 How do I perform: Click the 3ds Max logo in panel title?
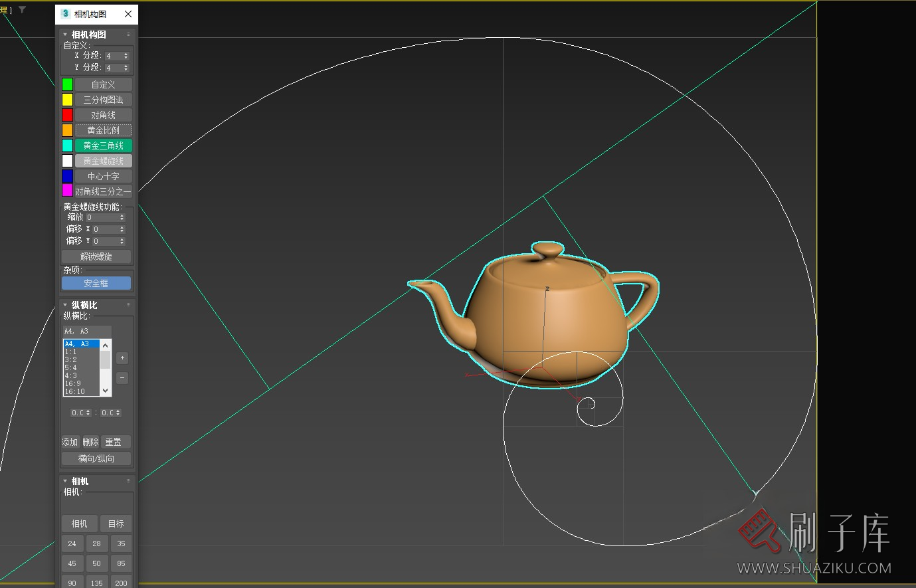coord(65,14)
